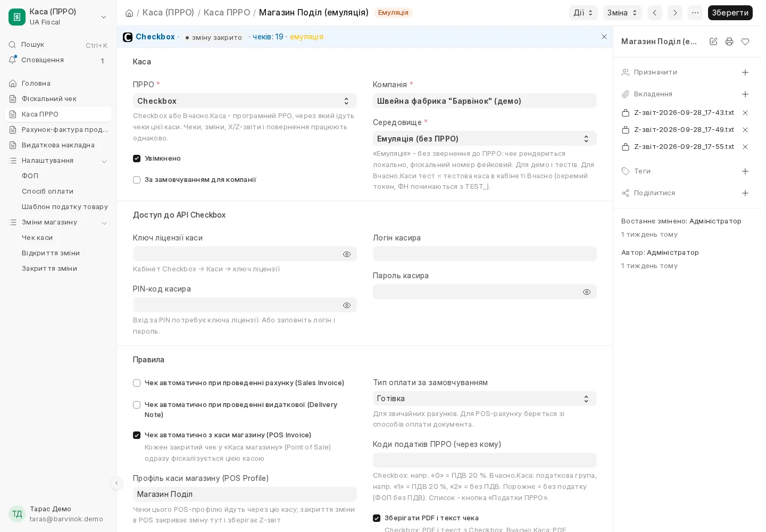Open the Дії actions dropdown
This screenshot has width=766, height=532.
point(584,13)
